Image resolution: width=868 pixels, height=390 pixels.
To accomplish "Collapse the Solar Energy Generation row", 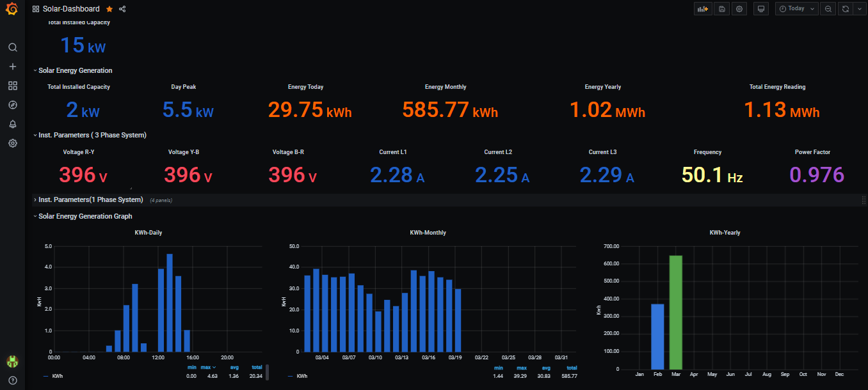I will point(75,70).
